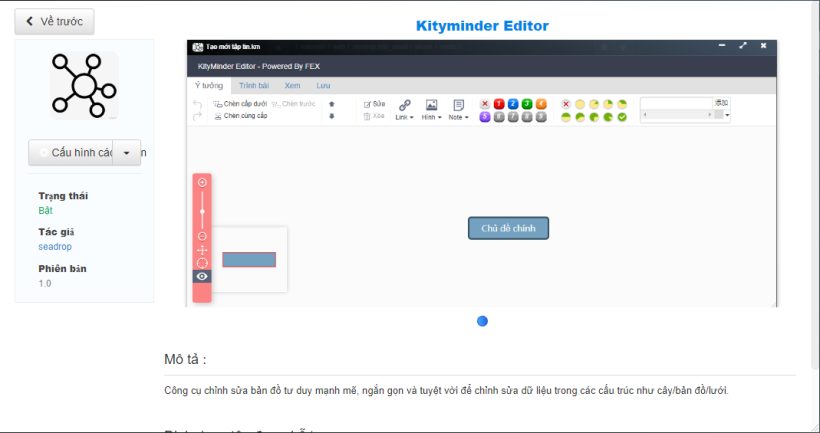Zoom in with the plus magnifier

point(202,183)
